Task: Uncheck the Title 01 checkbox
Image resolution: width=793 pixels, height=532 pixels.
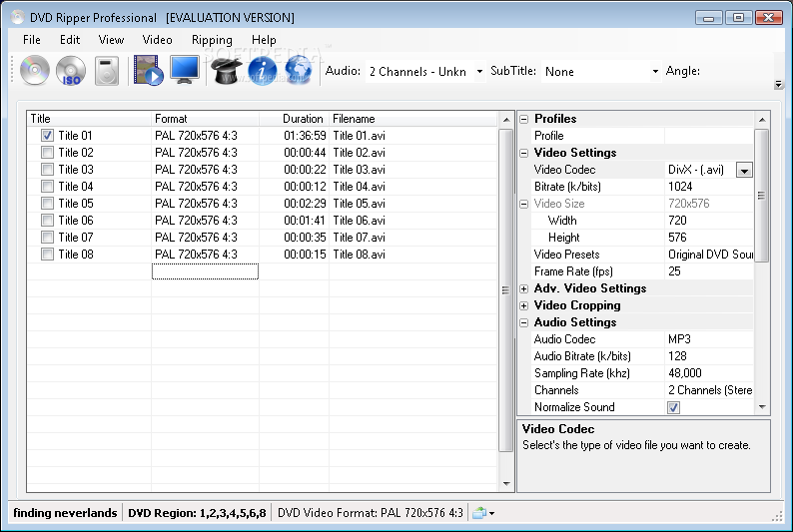Action: pyautogui.click(x=47, y=136)
